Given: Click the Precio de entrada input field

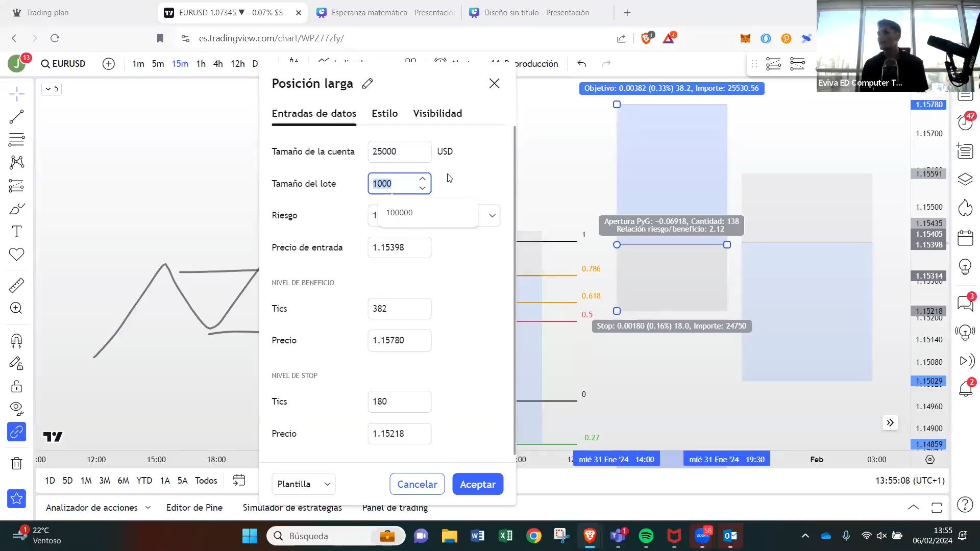Looking at the screenshot, I should click(399, 247).
